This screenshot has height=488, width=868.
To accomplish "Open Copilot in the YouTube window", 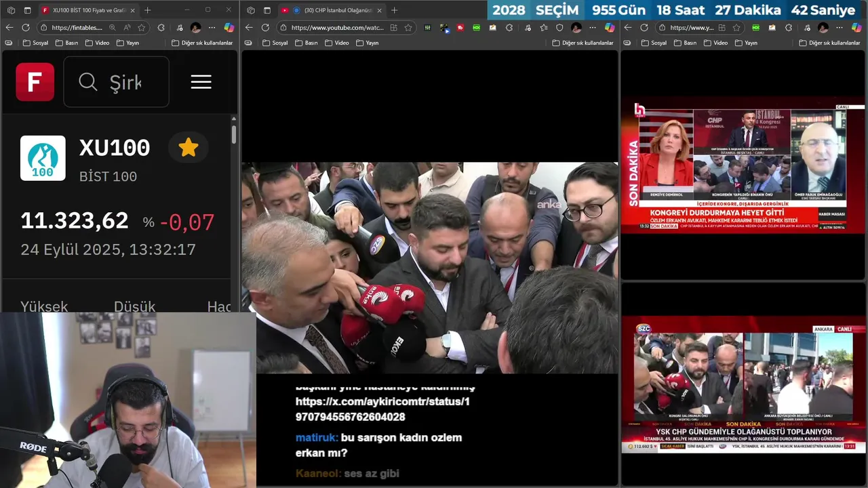I will [610, 28].
